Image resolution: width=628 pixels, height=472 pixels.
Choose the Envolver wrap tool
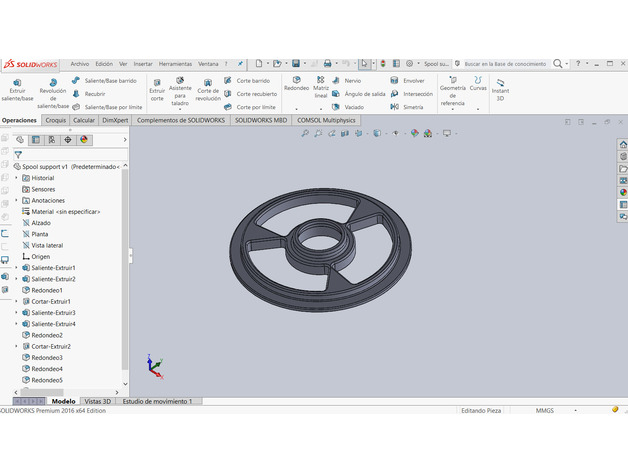point(407,81)
